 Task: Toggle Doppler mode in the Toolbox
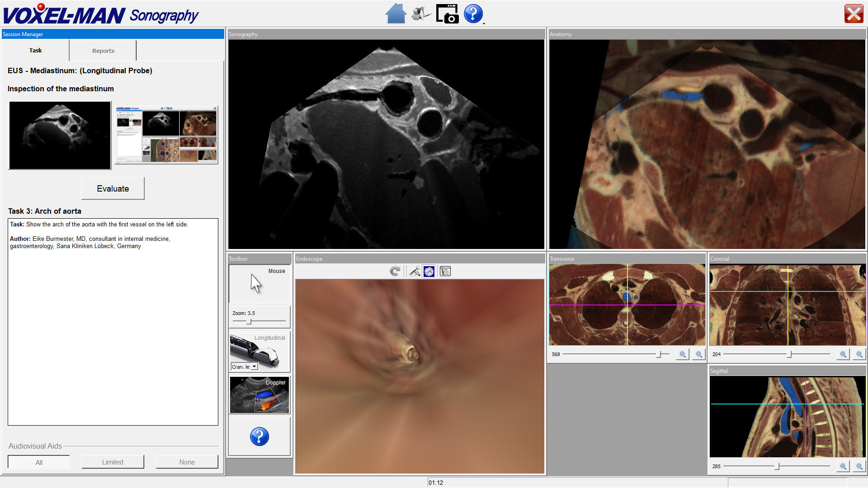[259, 395]
